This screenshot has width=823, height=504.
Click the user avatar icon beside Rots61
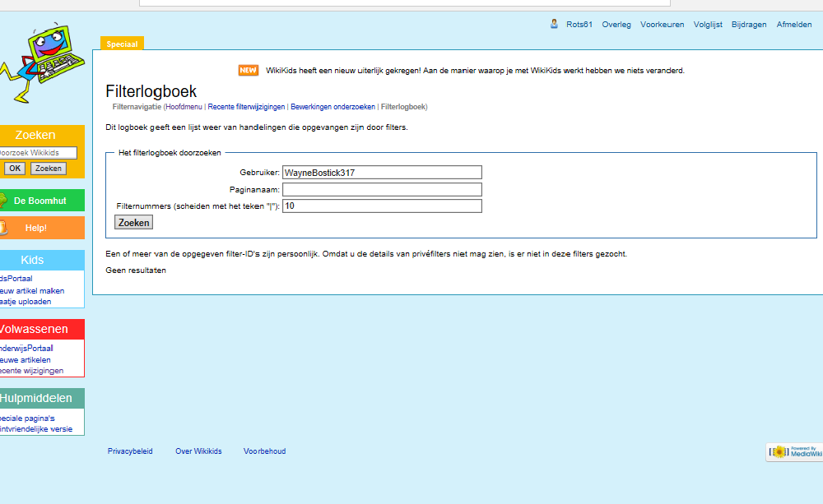click(x=554, y=24)
